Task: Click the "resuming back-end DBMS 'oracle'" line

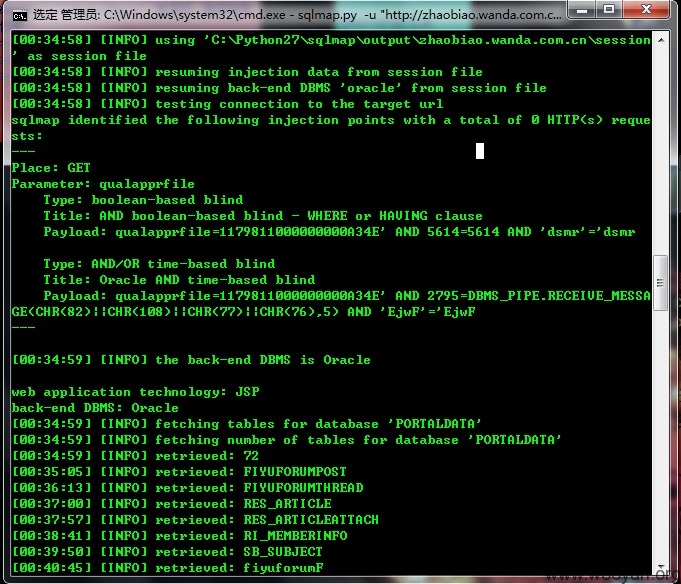Action: pyautogui.click(x=279, y=88)
